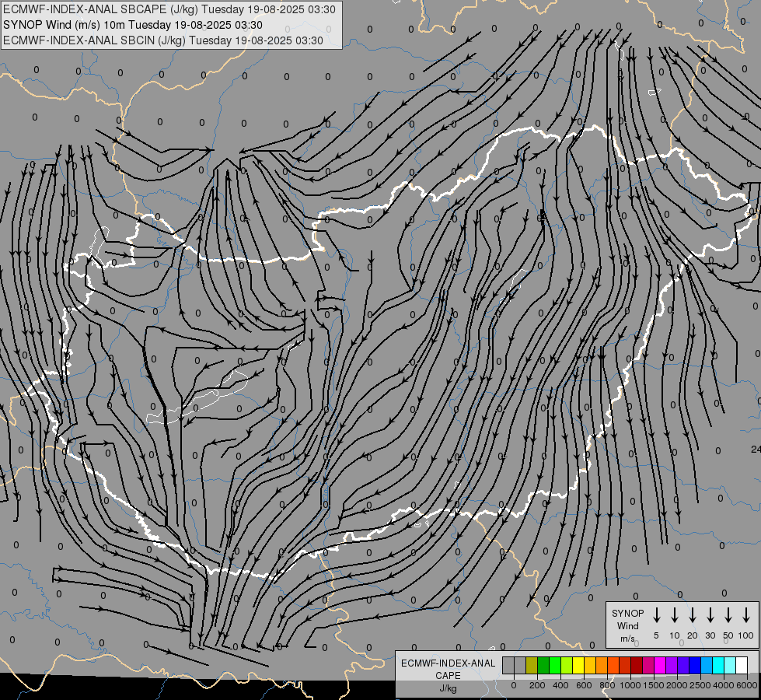The height and width of the screenshot is (700, 761).
Task: Click the 6000 tick label on CAPE scale
Action: click(x=747, y=685)
